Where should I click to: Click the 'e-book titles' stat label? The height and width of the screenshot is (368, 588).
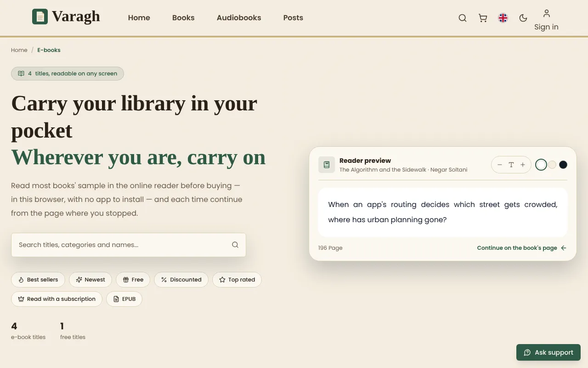(28, 337)
